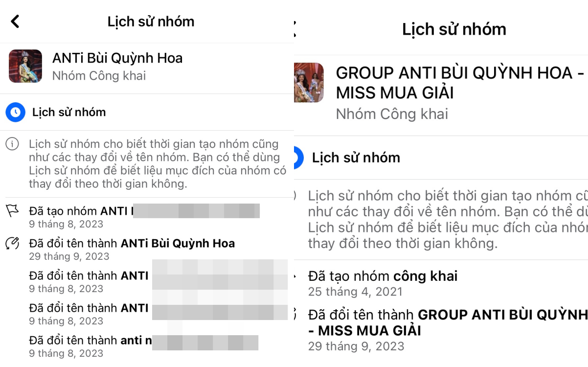Tap the back arrow in left header
The height and width of the screenshot is (367, 588).
[15, 22]
